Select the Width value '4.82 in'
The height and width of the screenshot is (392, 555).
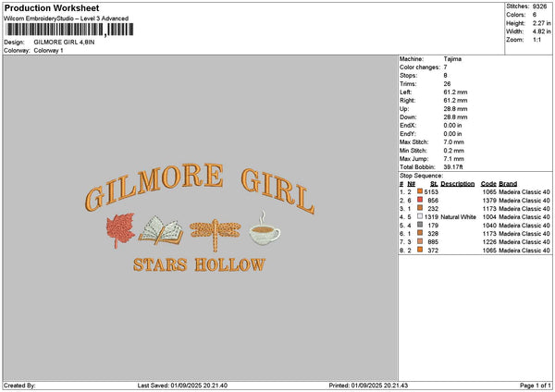pos(541,31)
